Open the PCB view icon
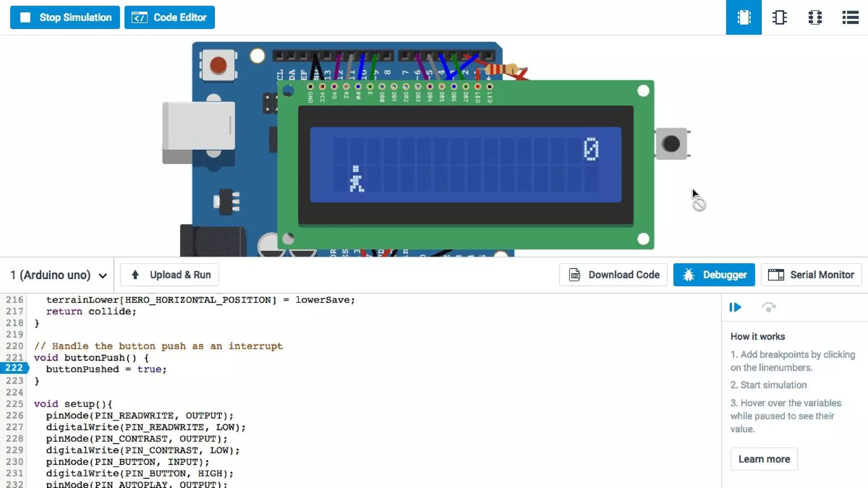 pos(815,17)
